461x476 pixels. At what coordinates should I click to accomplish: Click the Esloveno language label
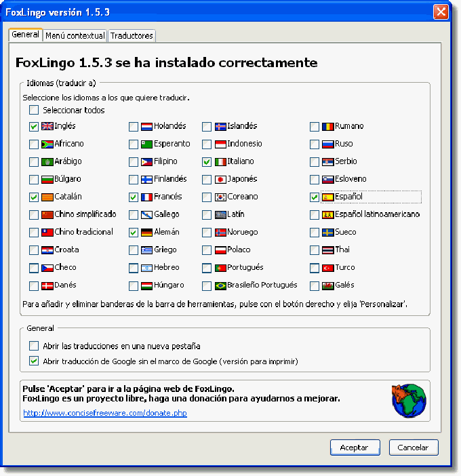[x=350, y=179]
